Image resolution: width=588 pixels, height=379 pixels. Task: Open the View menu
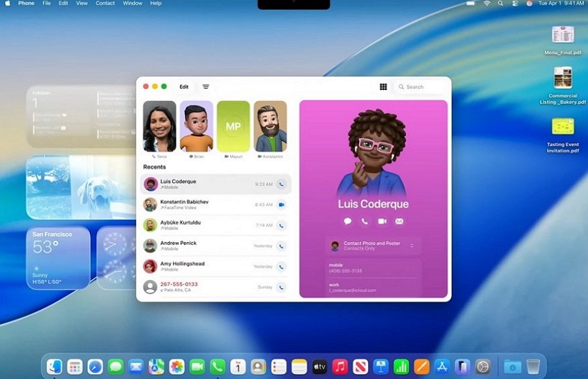(82, 3)
